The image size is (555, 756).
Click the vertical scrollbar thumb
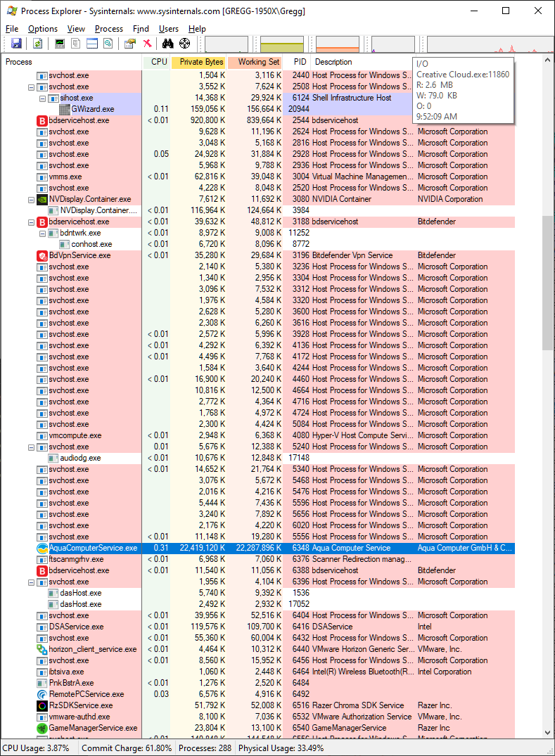[x=548, y=281]
